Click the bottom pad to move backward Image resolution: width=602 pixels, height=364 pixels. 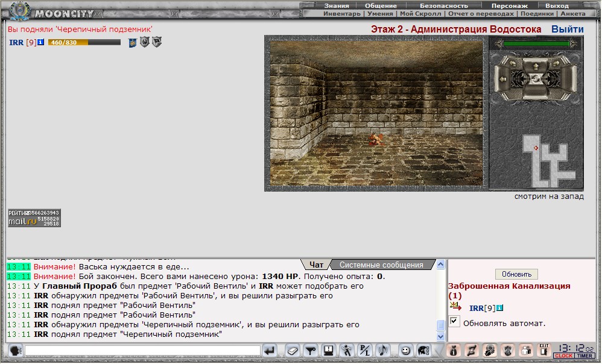(x=536, y=93)
